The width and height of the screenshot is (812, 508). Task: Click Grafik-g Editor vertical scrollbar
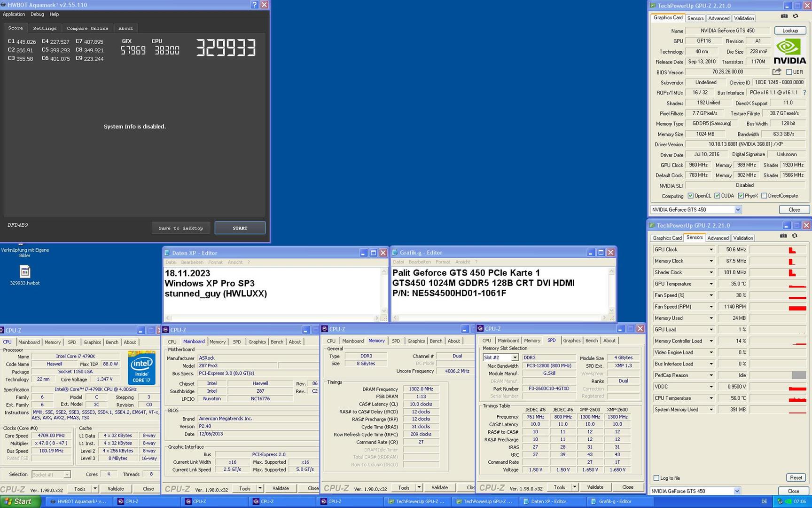tap(611, 291)
